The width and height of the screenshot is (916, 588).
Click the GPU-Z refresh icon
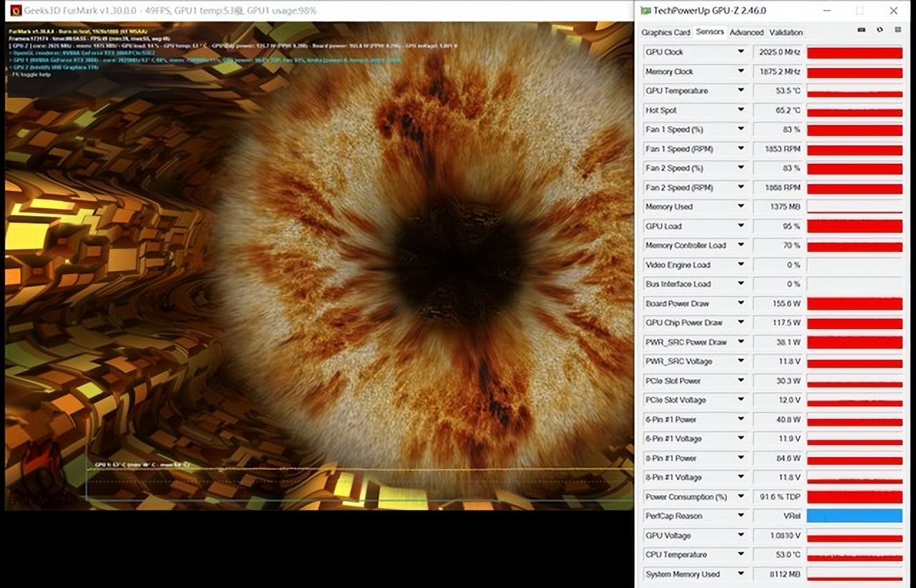click(880, 30)
